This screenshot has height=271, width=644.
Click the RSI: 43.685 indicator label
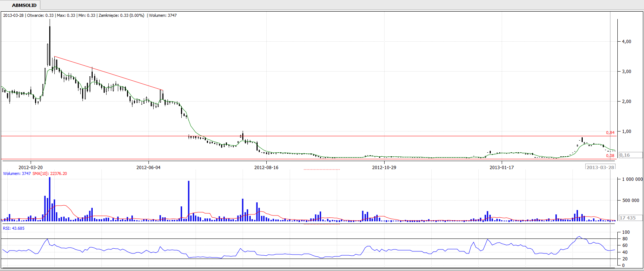coord(14,228)
